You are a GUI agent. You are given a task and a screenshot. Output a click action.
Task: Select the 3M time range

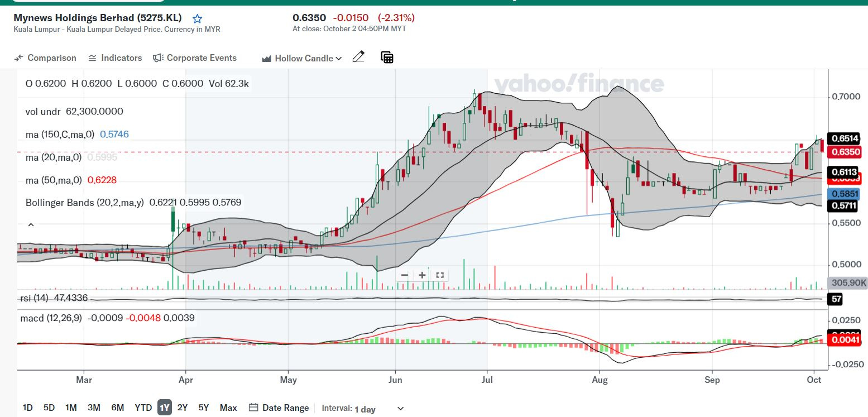[x=94, y=408]
